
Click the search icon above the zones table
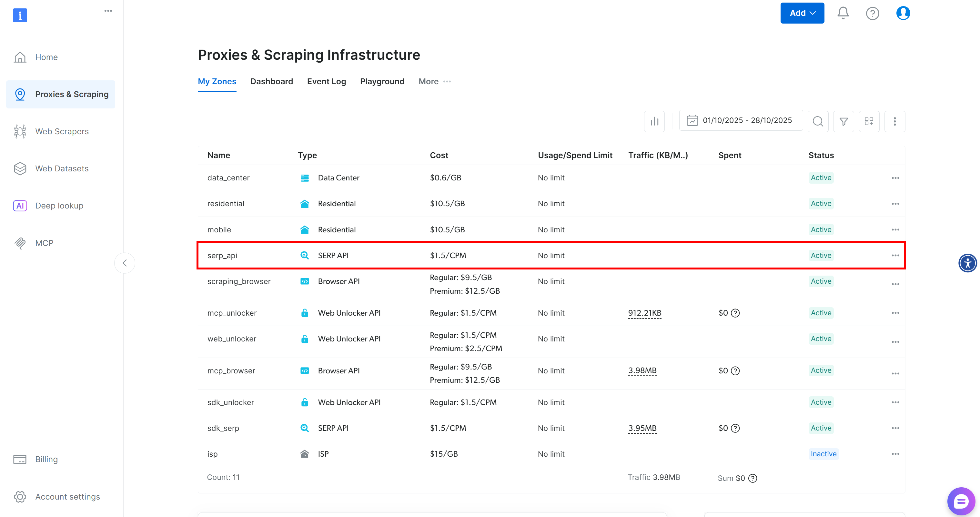point(818,121)
